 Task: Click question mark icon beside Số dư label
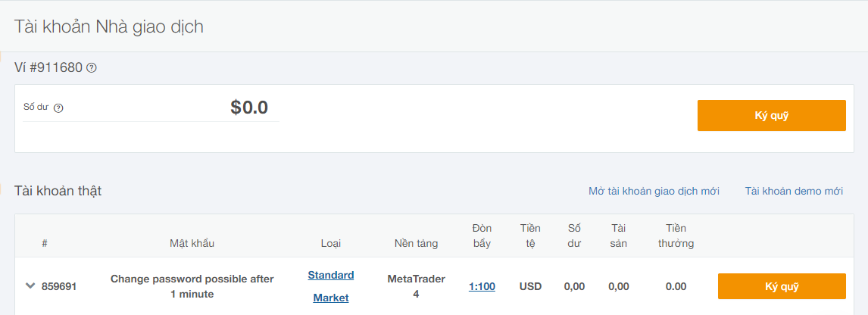coord(58,108)
